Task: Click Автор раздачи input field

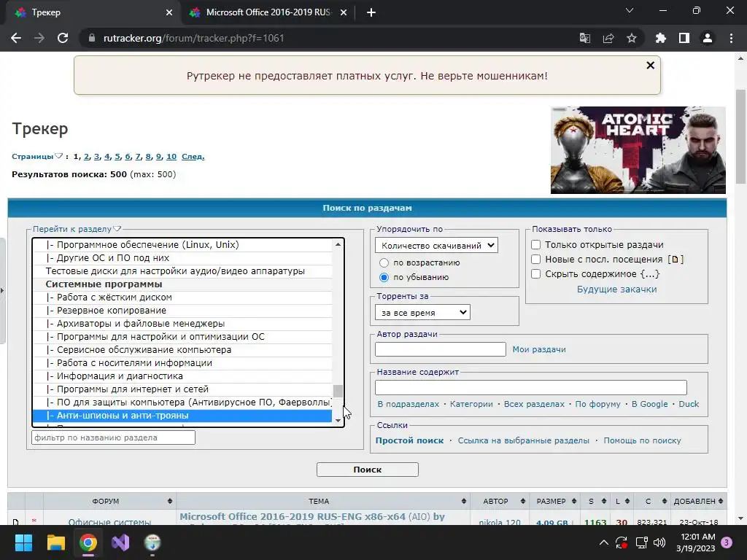Action: [x=440, y=349]
